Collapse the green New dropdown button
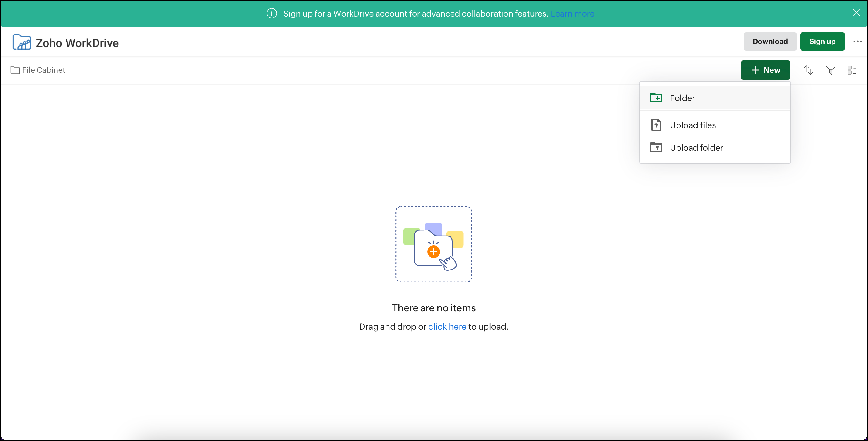 (x=765, y=70)
